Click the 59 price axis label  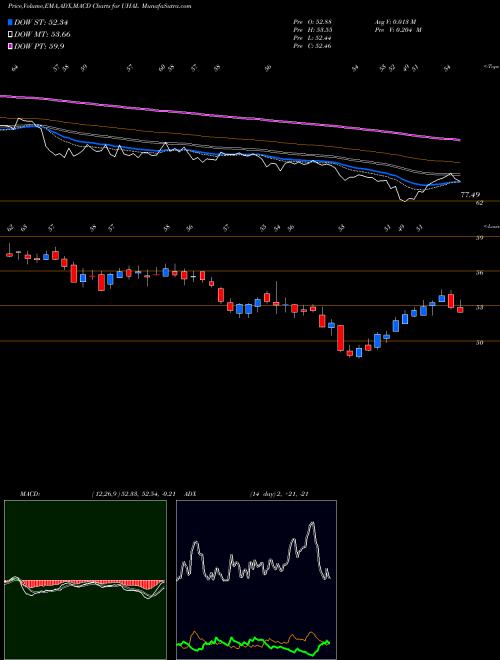(x=479, y=238)
